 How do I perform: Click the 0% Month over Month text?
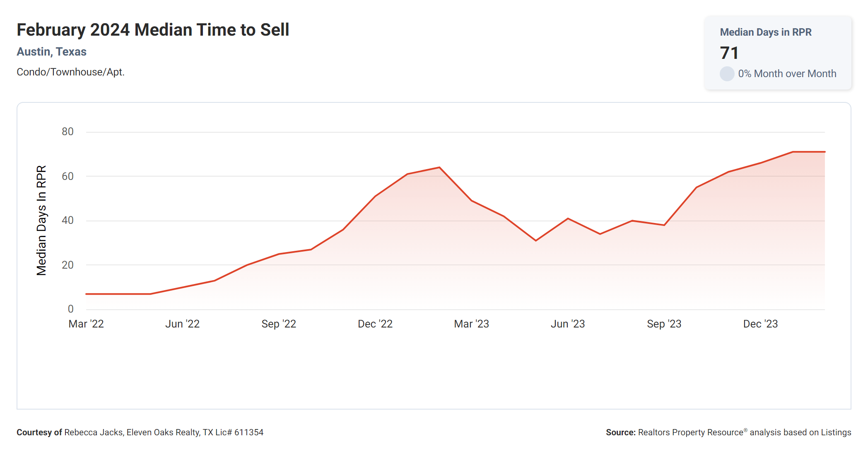(787, 74)
